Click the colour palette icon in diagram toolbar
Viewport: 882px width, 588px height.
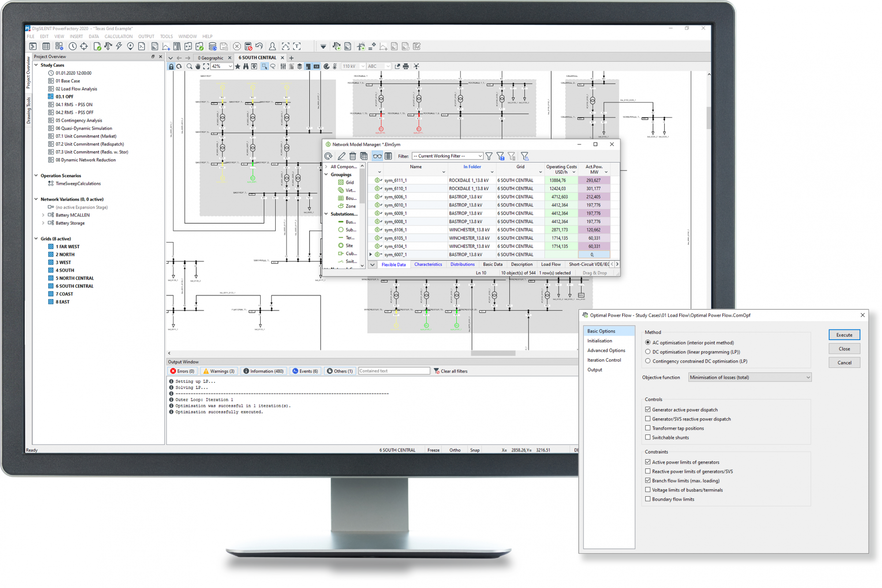pyautogui.click(x=326, y=67)
